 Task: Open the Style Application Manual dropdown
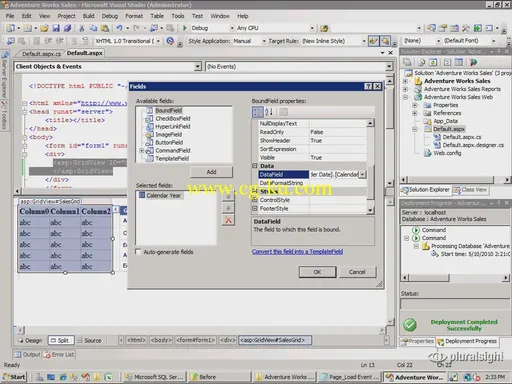click(264, 41)
